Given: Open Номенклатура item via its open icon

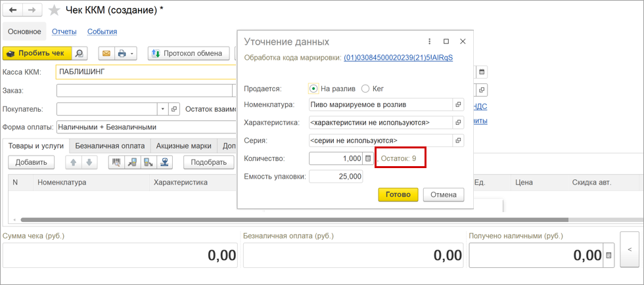Looking at the screenshot, I should tap(459, 104).
